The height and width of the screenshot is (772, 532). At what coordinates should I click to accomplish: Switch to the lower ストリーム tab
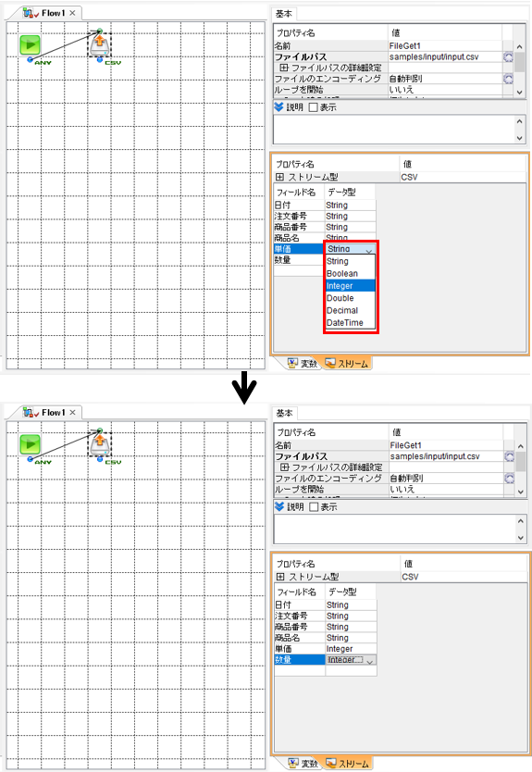pyautogui.click(x=347, y=763)
